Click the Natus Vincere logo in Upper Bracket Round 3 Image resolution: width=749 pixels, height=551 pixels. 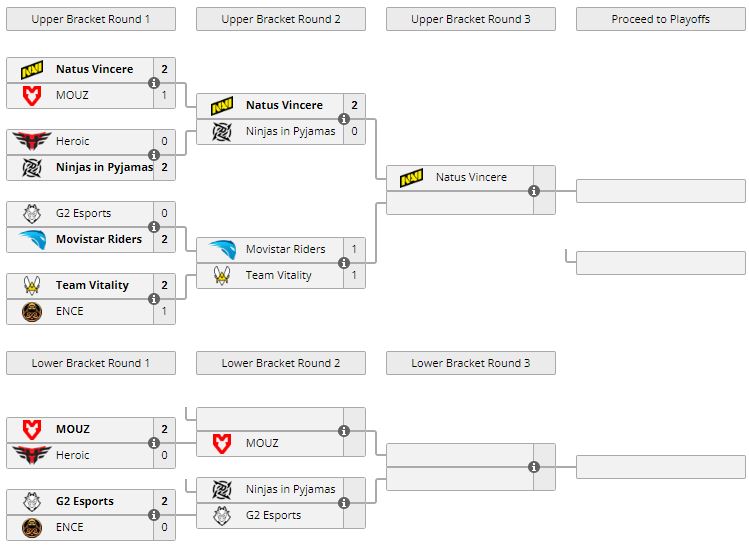point(411,178)
